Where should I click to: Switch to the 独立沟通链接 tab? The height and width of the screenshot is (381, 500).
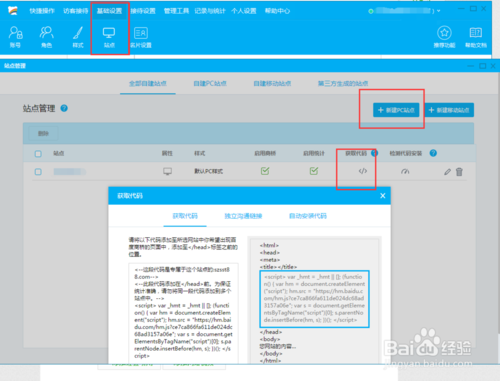click(x=243, y=216)
